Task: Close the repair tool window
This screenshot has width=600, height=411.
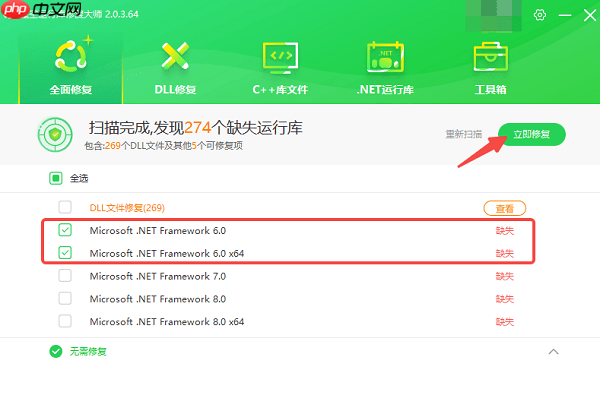Action: click(x=590, y=15)
